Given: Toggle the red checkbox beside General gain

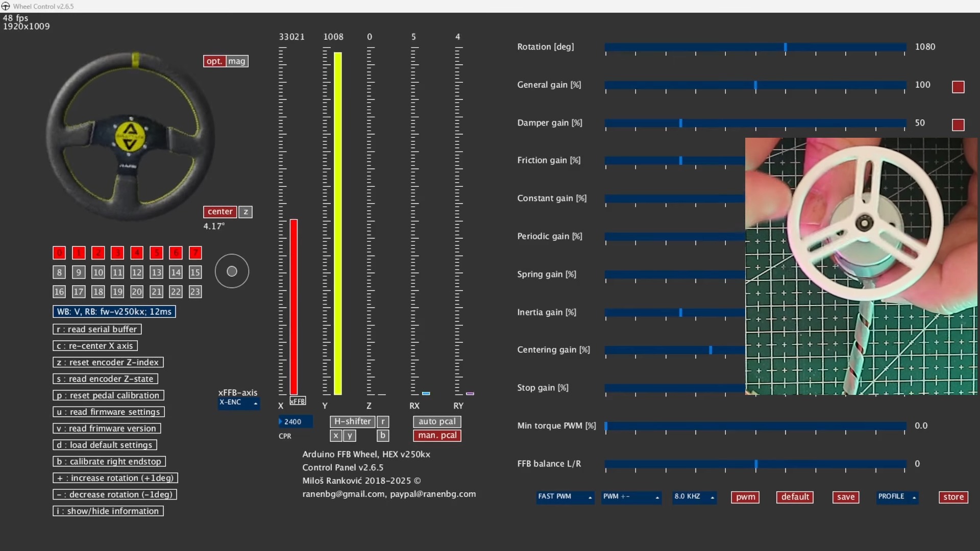Looking at the screenshot, I should tap(958, 87).
